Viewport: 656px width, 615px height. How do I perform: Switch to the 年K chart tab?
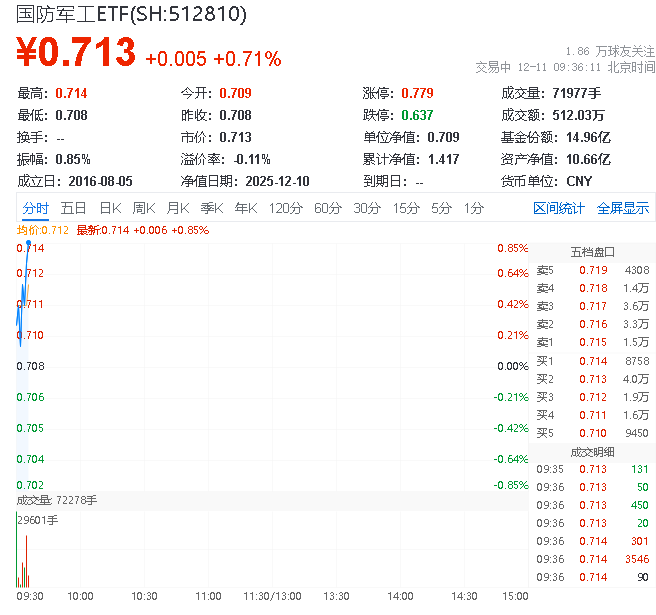point(245,208)
